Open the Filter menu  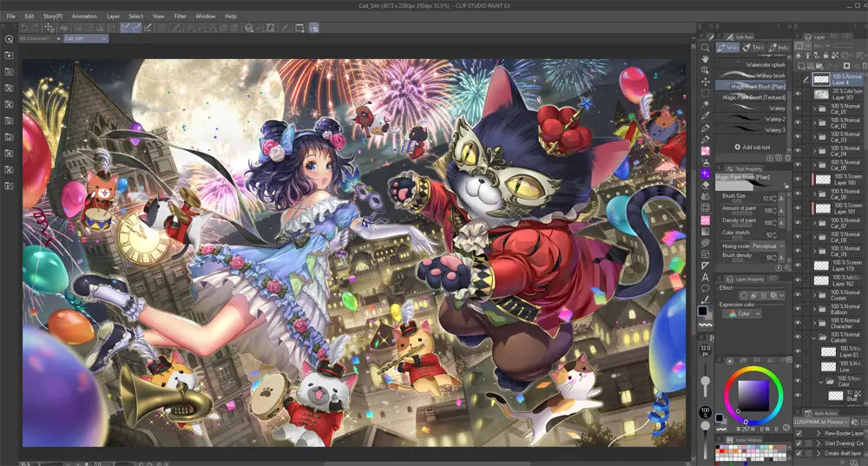click(x=180, y=16)
